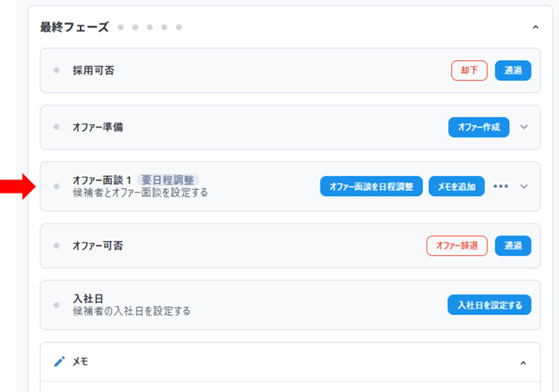Expand the オファー面談 1 row details
Screen dimensions: 559x392
[524, 186]
